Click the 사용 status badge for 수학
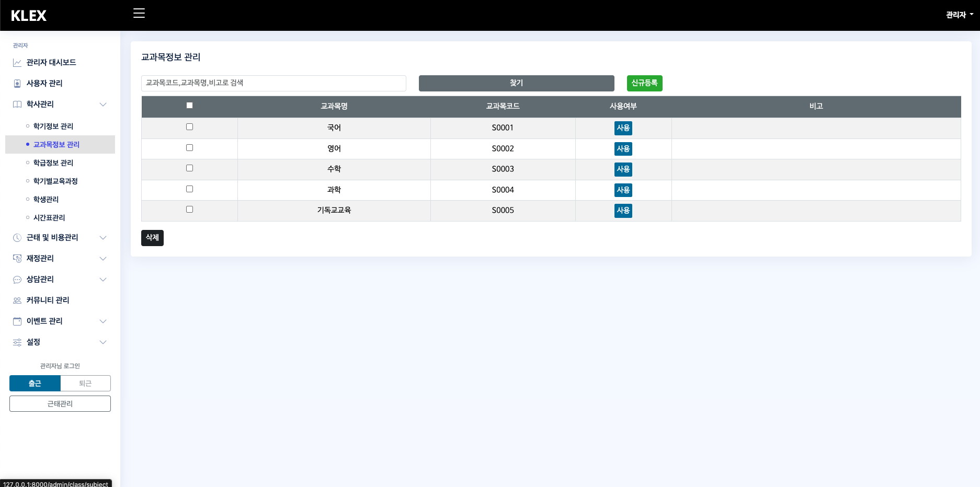The height and width of the screenshot is (487, 980). (x=623, y=169)
